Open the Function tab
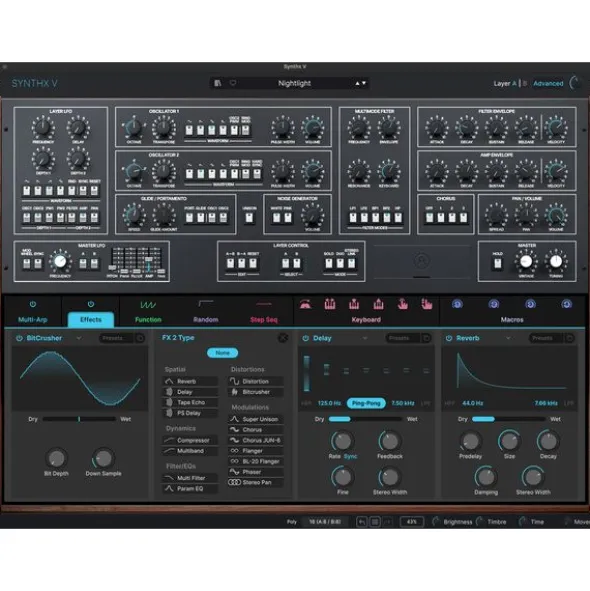Viewport: 590px width, 591px height. pyautogui.click(x=148, y=319)
